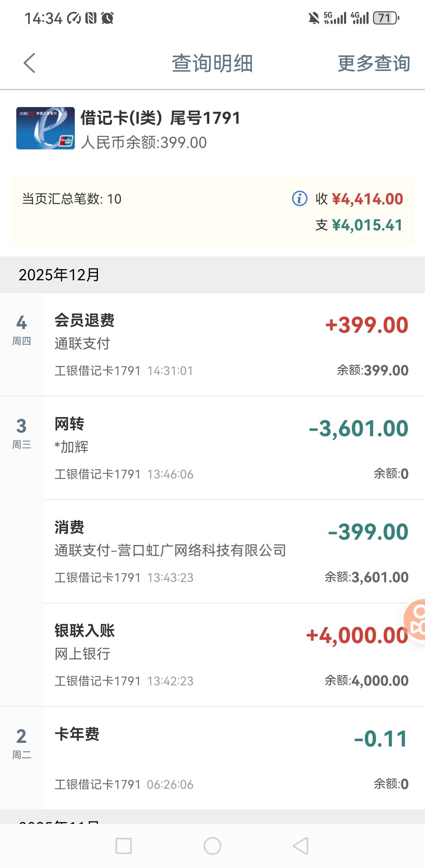The image size is (425, 868).
Task: Open the 卡年费 -0.11 fee entry
Action: pyautogui.click(x=231, y=758)
